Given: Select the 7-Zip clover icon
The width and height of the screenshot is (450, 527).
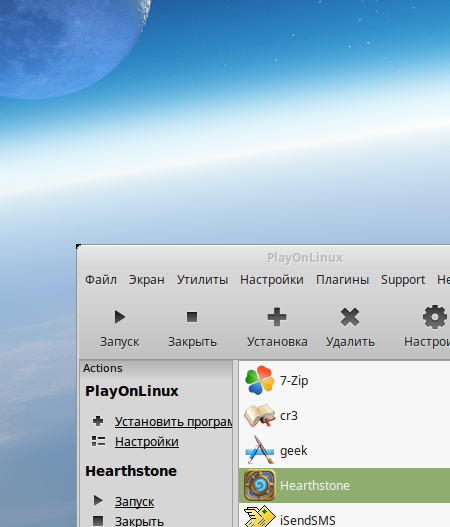Looking at the screenshot, I should [259, 380].
